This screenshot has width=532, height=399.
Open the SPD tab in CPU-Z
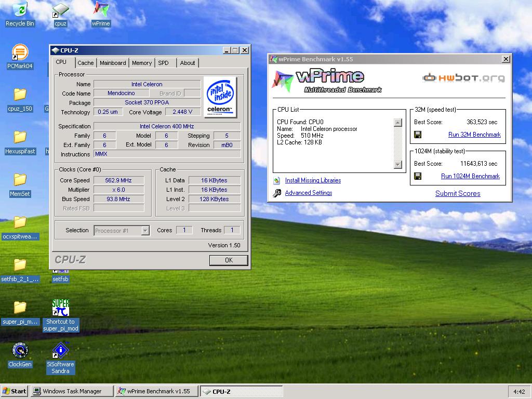pos(163,63)
